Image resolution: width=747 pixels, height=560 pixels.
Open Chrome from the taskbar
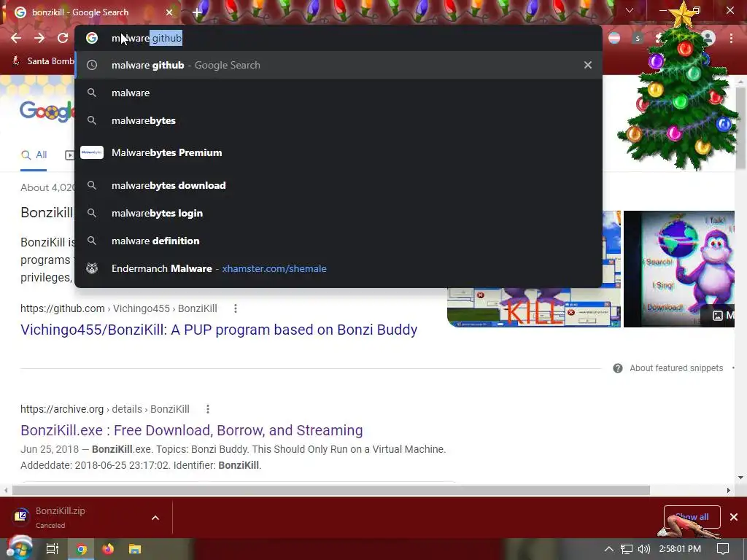pos(82,549)
